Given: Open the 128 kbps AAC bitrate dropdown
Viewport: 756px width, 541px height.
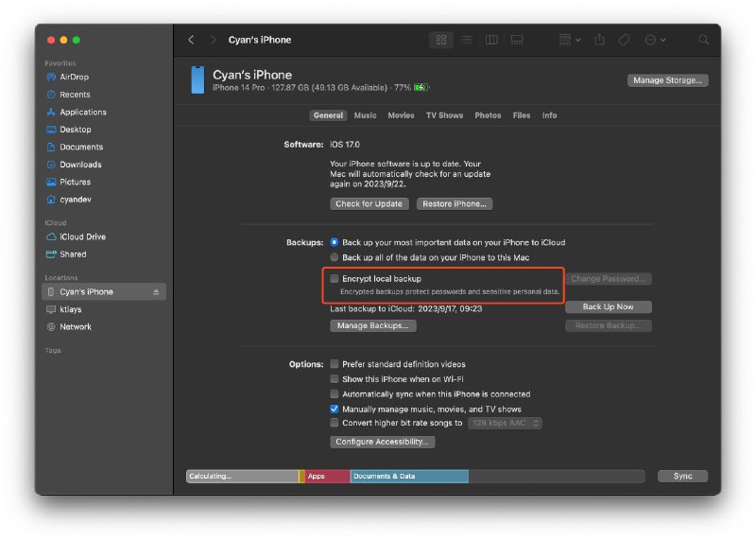Looking at the screenshot, I should pyautogui.click(x=506, y=424).
